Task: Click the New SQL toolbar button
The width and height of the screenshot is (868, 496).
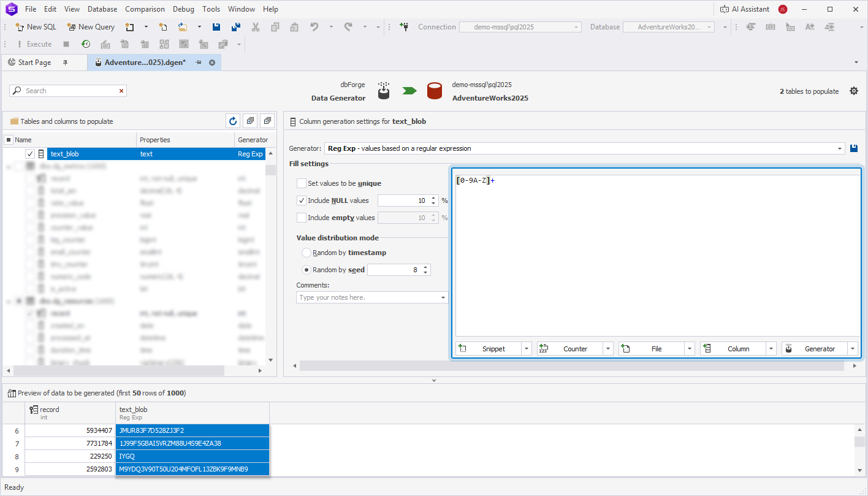Action: [x=36, y=27]
